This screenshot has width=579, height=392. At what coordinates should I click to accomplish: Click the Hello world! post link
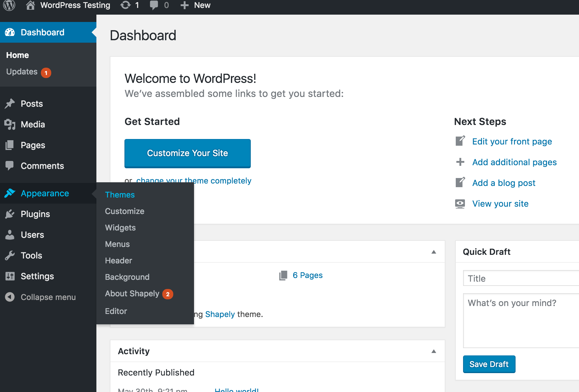(x=236, y=390)
